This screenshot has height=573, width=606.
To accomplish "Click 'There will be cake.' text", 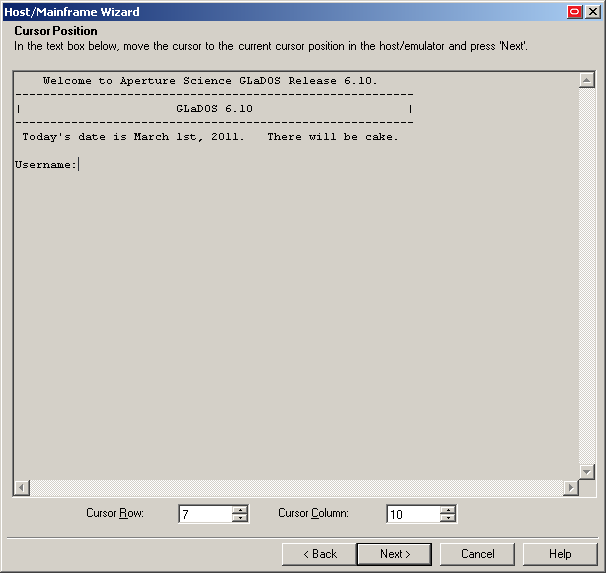I will [x=333, y=137].
